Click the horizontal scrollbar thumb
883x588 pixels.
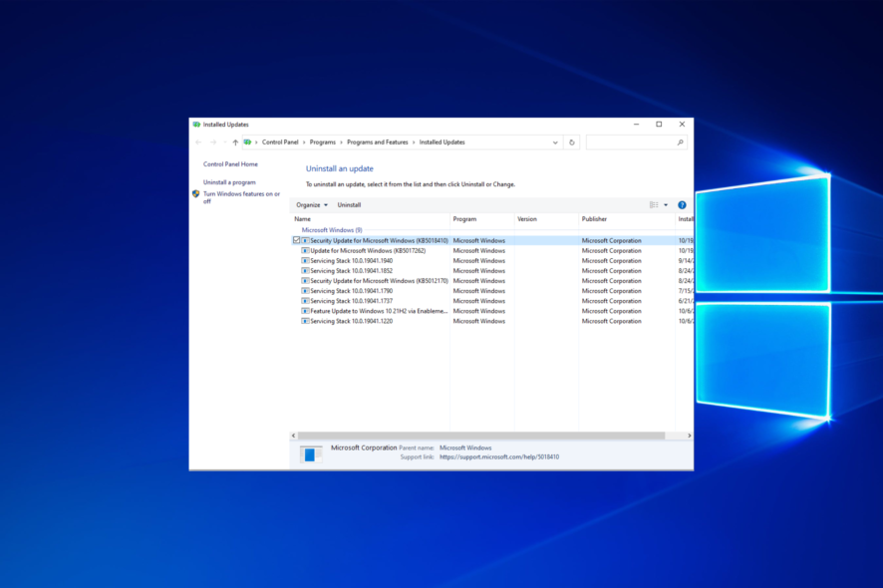pyautogui.click(x=481, y=436)
